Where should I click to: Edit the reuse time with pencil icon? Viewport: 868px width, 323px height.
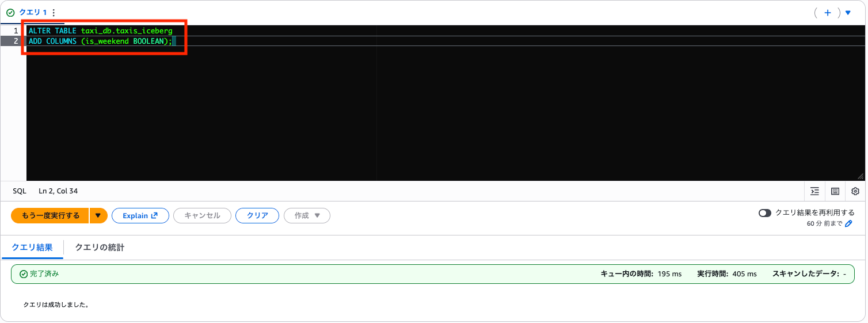(x=848, y=223)
